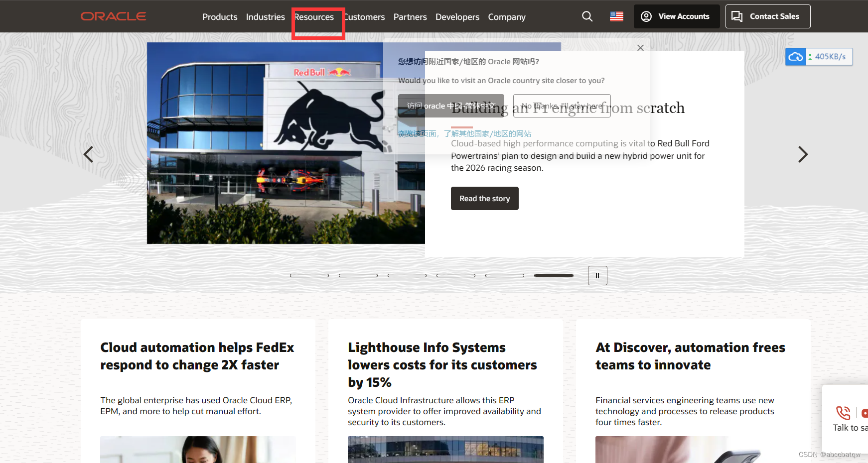Open link to other country sites
Viewport: 868px width, 463px height.
[x=464, y=133]
